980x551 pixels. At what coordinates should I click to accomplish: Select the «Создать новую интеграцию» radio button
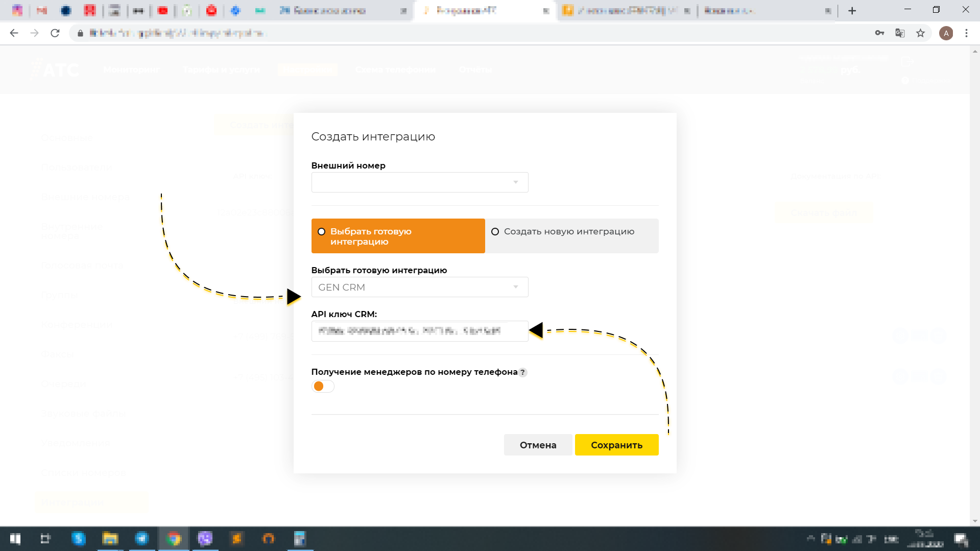point(495,231)
